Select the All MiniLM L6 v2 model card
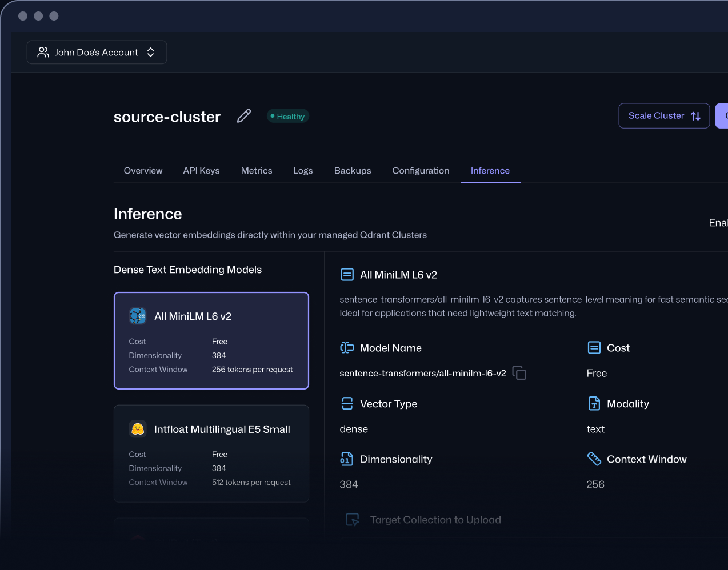 click(x=211, y=341)
